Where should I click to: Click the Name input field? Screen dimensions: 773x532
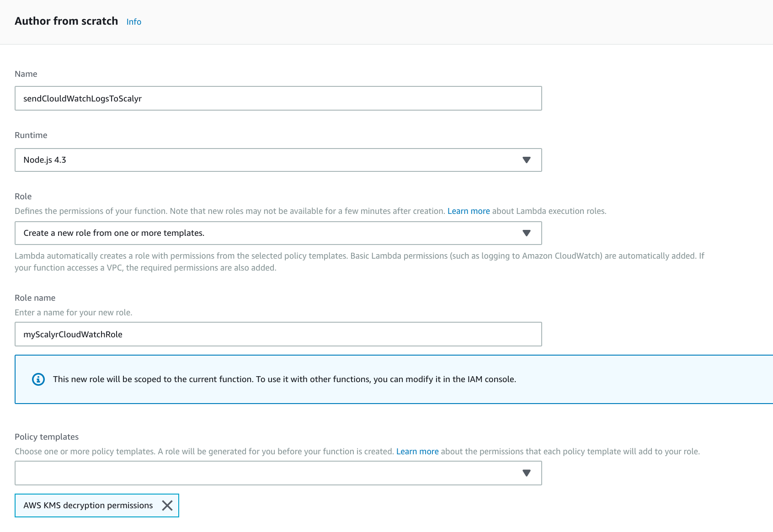click(x=278, y=98)
